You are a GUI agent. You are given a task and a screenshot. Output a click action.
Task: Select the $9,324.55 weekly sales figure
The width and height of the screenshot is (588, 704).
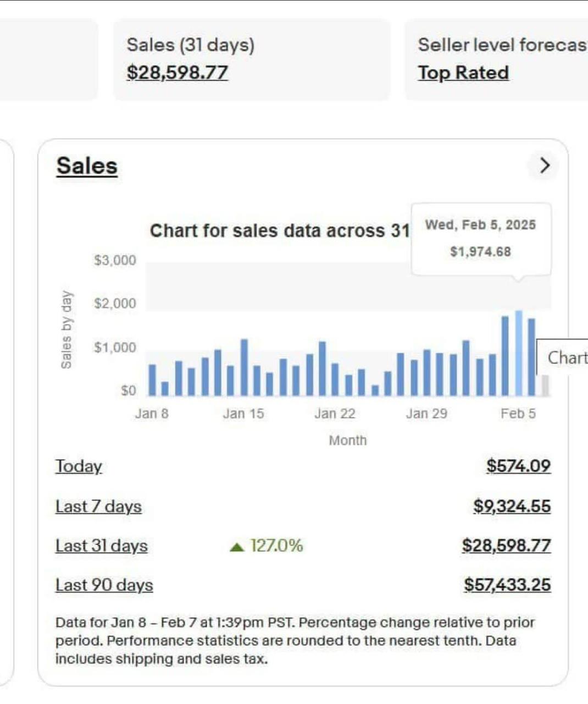point(512,505)
